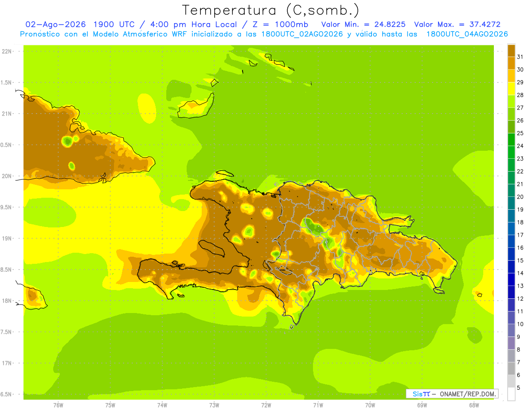The image size is (532, 411).
Task: Click the 74W longitude axis label
Action: pos(162,405)
